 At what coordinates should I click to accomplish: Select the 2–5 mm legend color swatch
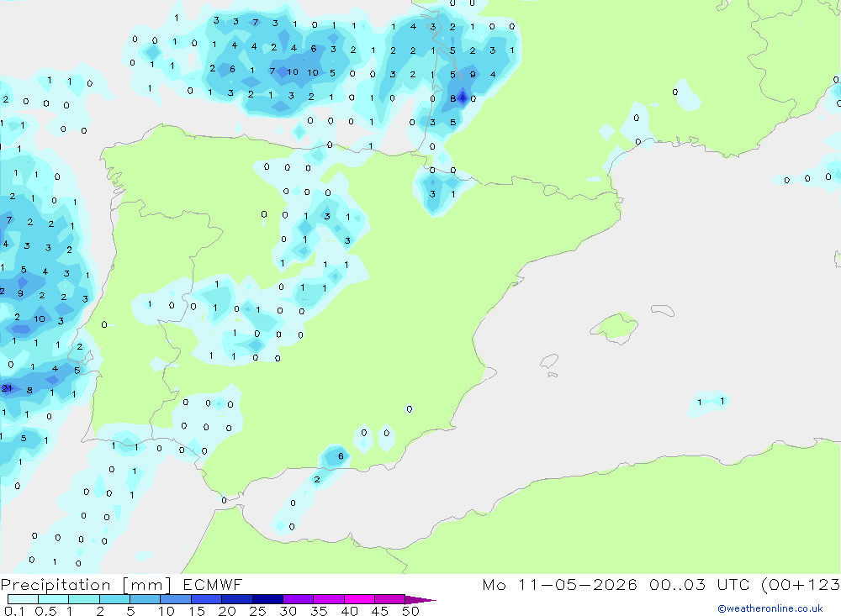(114, 599)
